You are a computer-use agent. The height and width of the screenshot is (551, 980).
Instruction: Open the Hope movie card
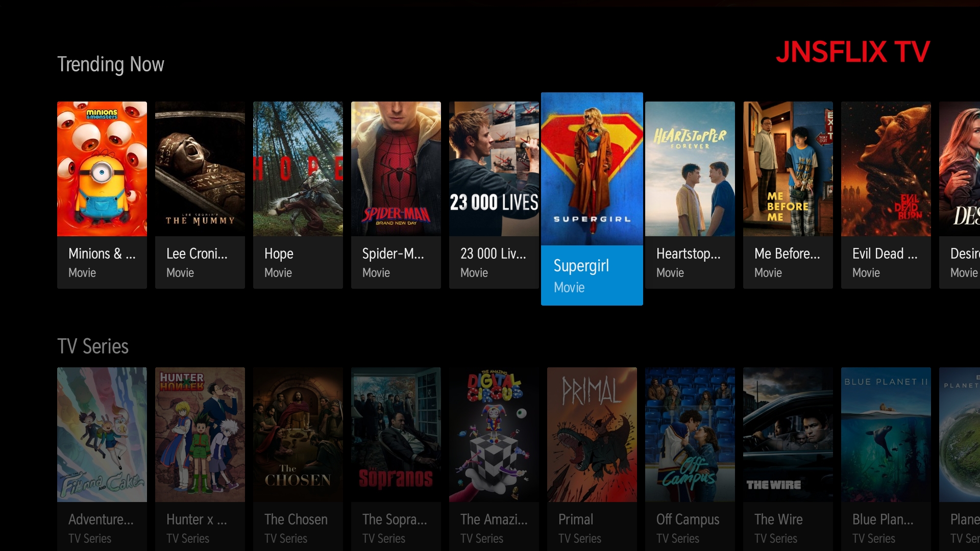coord(298,195)
